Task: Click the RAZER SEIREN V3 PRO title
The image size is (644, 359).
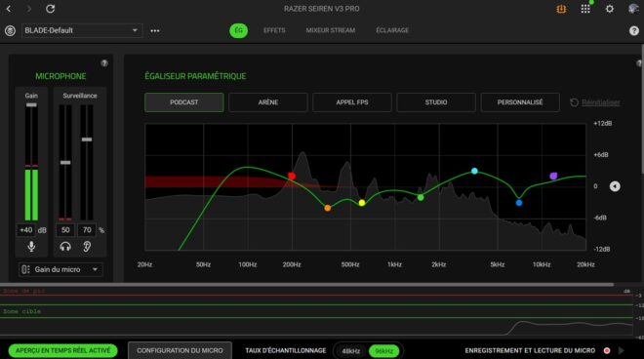Action: [322, 9]
